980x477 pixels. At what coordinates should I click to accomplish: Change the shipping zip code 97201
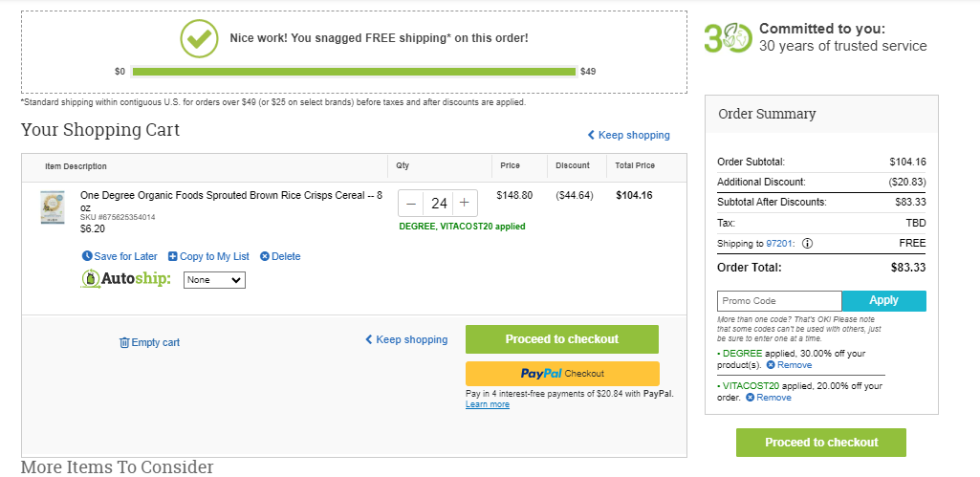[x=779, y=244]
